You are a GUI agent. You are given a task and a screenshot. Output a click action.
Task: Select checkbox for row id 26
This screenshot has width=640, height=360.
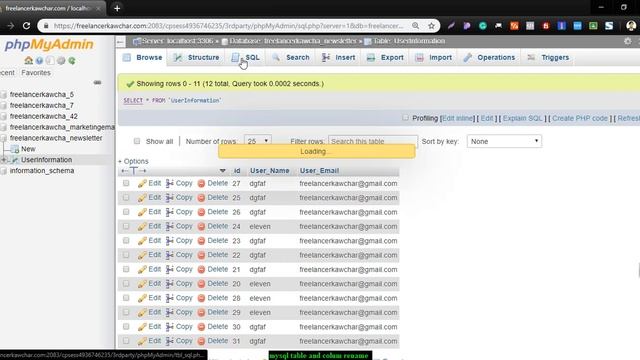(126, 212)
